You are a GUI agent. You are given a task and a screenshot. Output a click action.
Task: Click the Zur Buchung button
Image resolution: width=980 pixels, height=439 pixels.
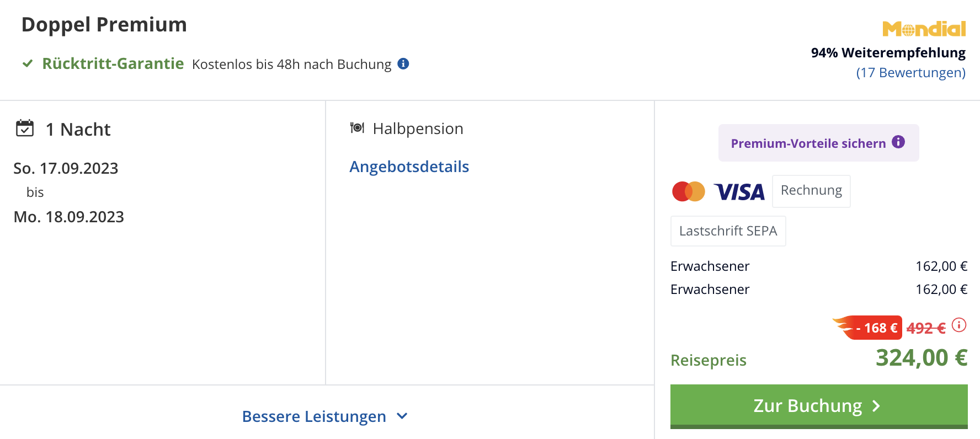819,406
